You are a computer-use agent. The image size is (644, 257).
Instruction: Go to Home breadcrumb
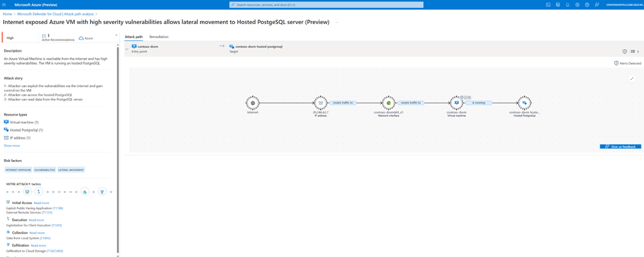pyautogui.click(x=7, y=14)
